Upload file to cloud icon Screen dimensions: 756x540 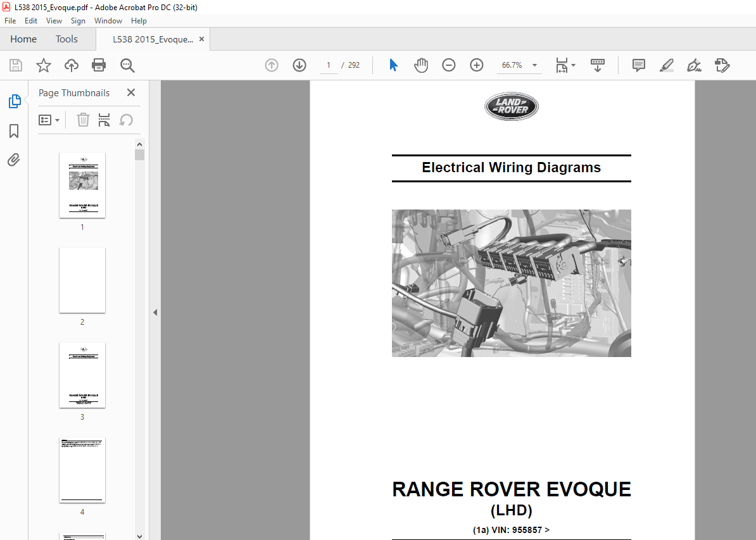click(x=72, y=65)
